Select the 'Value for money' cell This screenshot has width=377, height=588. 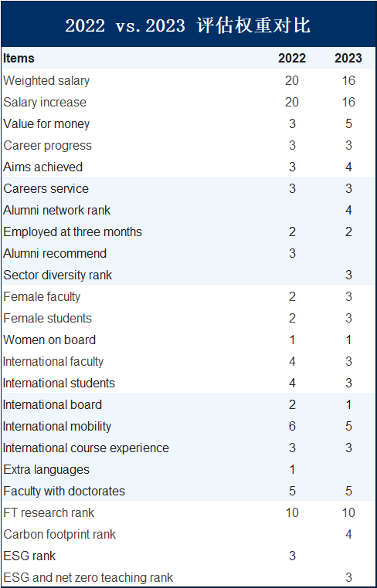point(46,123)
